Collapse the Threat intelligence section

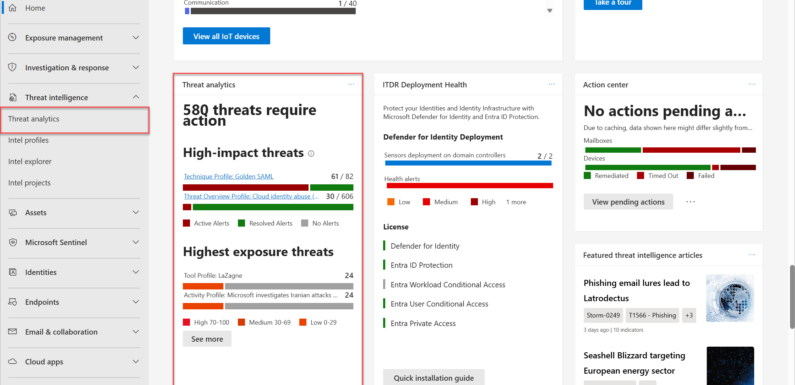point(135,97)
